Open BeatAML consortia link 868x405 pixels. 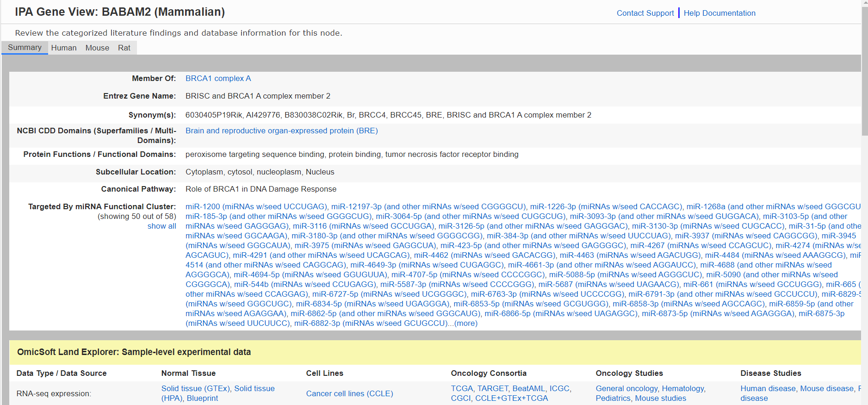point(528,388)
